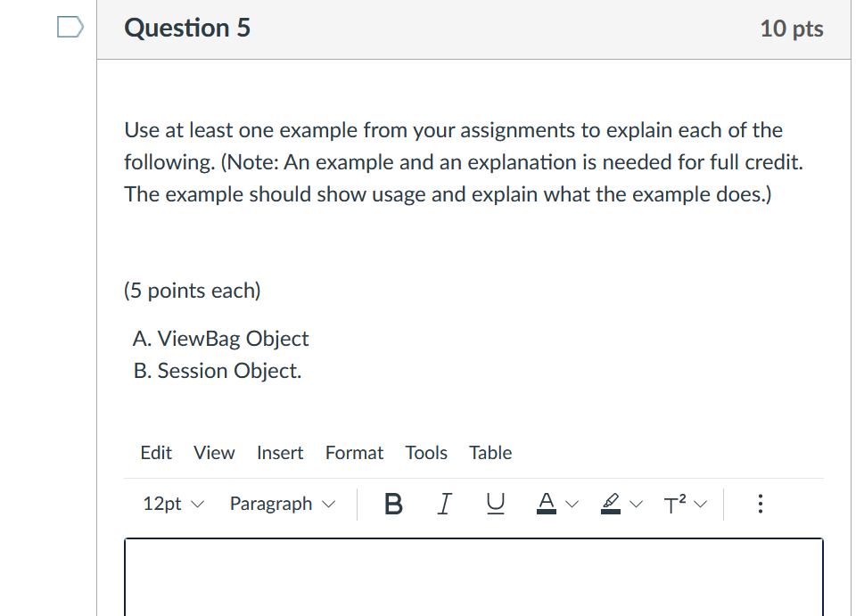Open the 12pt font size dropdown
The width and height of the screenshot is (864, 616).
(171, 503)
